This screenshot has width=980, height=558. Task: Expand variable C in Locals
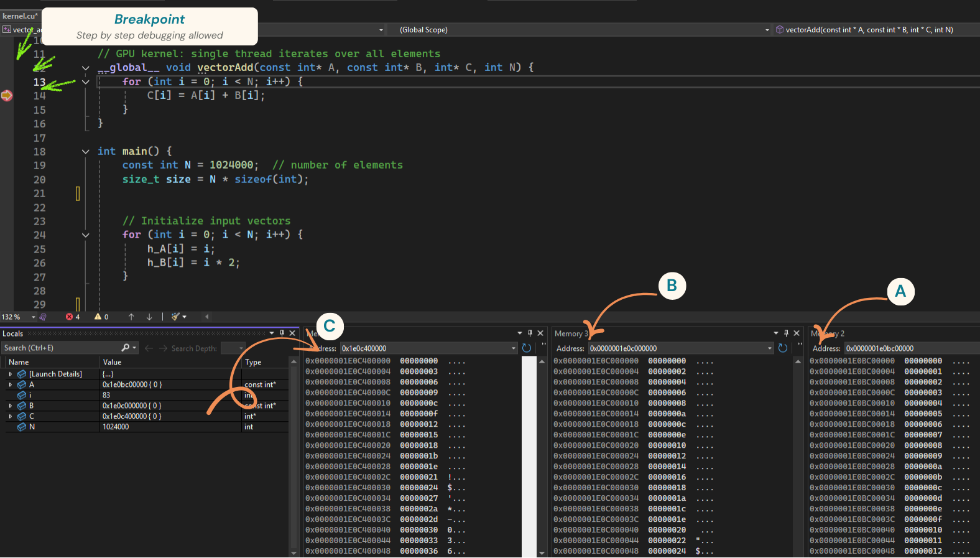[11, 416]
